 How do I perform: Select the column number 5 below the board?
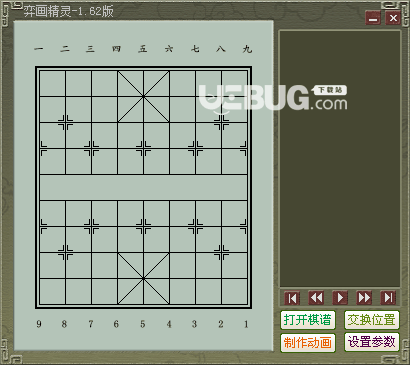point(143,324)
